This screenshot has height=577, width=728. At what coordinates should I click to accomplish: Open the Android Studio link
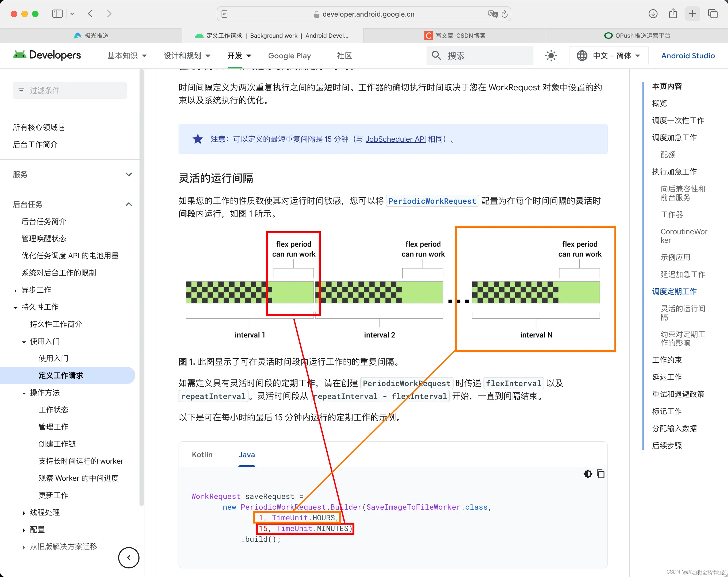(x=687, y=55)
